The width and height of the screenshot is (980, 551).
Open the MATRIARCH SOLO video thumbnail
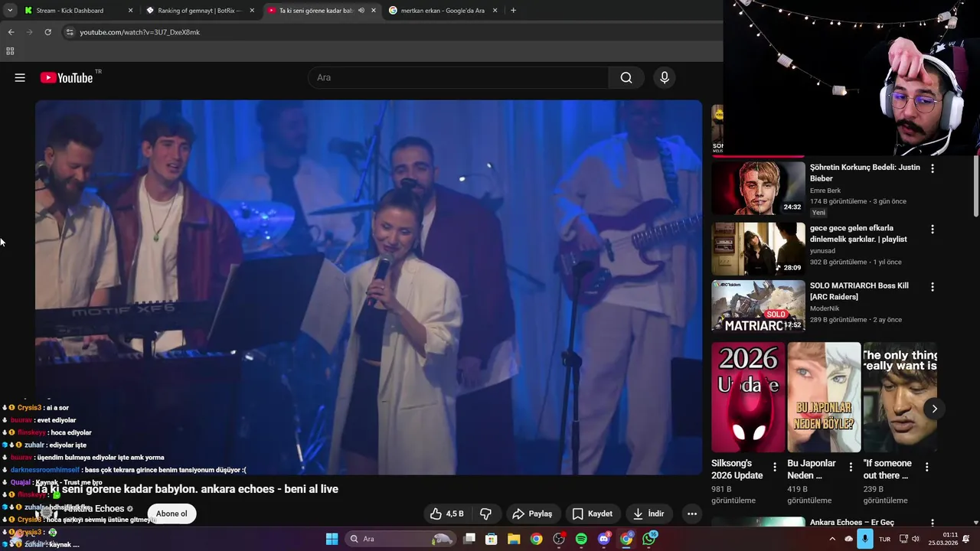tap(758, 307)
